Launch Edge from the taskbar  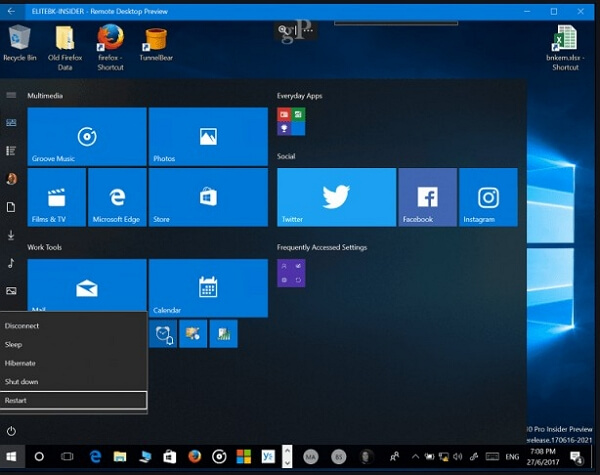pyautogui.click(x=95, y=456)
